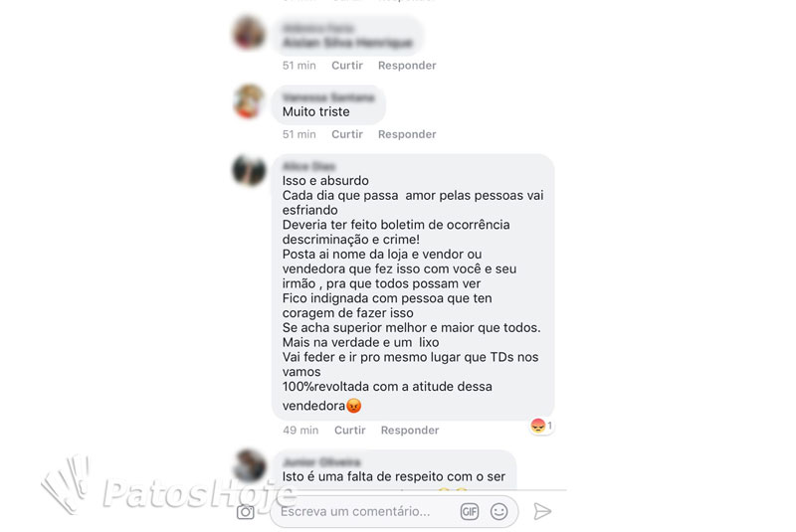Open the emoji picker in the comment box
The image size is (796, 532).
click(x=499, y=512)
